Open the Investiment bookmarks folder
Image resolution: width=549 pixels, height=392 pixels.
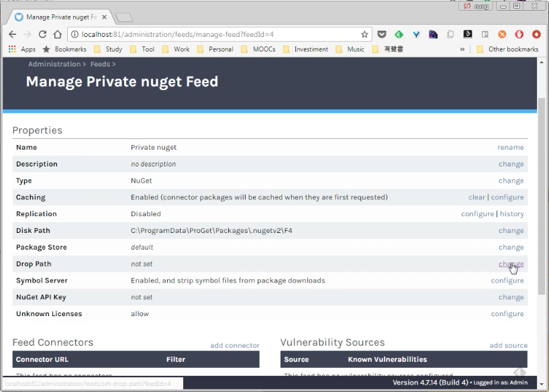(305, 49)
